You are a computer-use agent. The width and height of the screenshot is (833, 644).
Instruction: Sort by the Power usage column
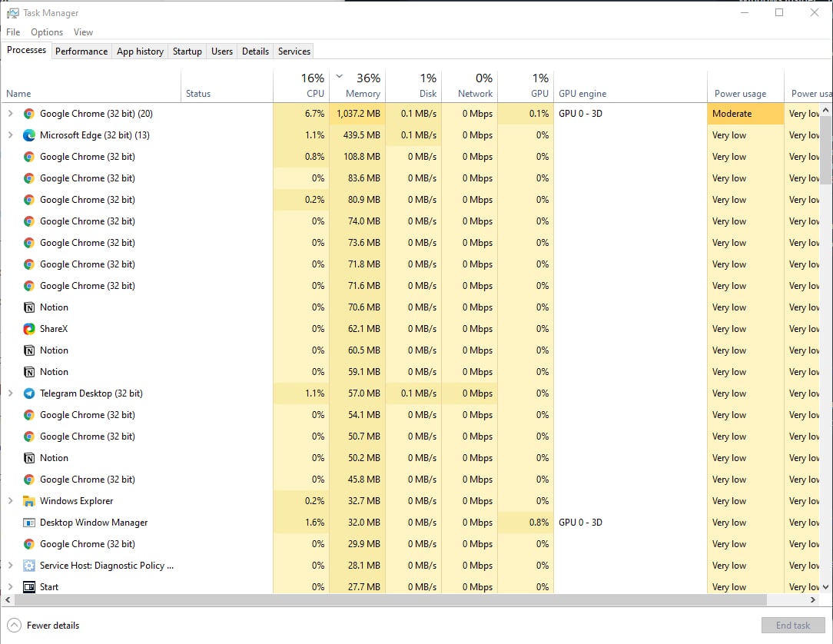[x=745, y=87]
